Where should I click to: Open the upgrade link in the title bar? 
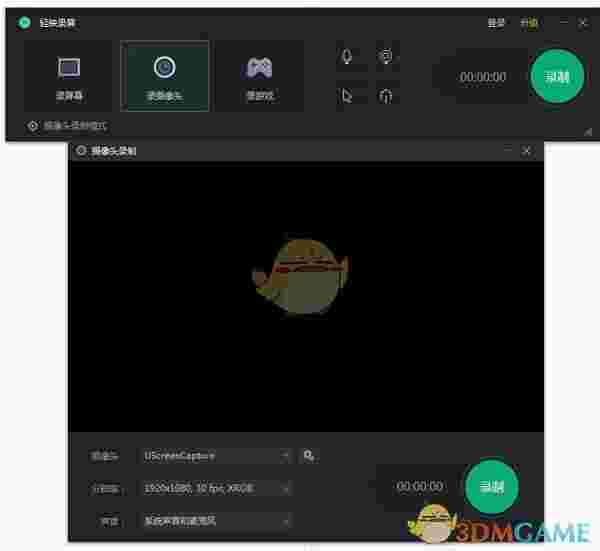pyautogui.click(x=529, y=24)
